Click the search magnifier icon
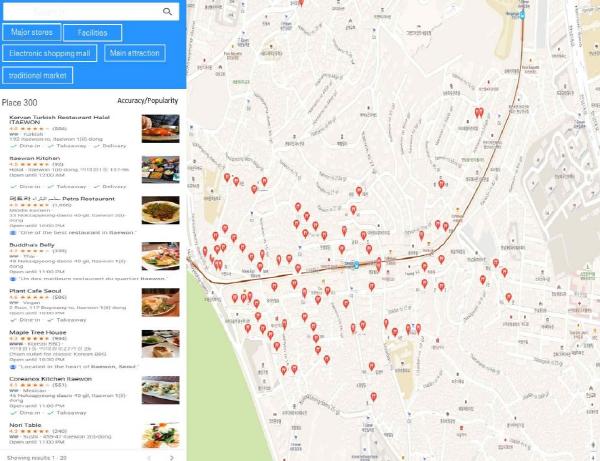 click(x=167, y=11)
